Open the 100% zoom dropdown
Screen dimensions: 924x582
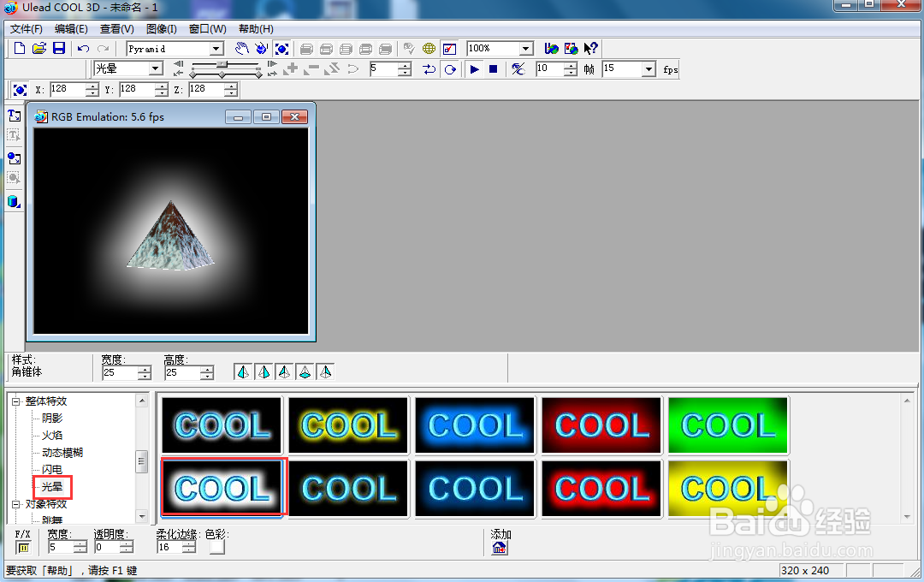(526, 48)
